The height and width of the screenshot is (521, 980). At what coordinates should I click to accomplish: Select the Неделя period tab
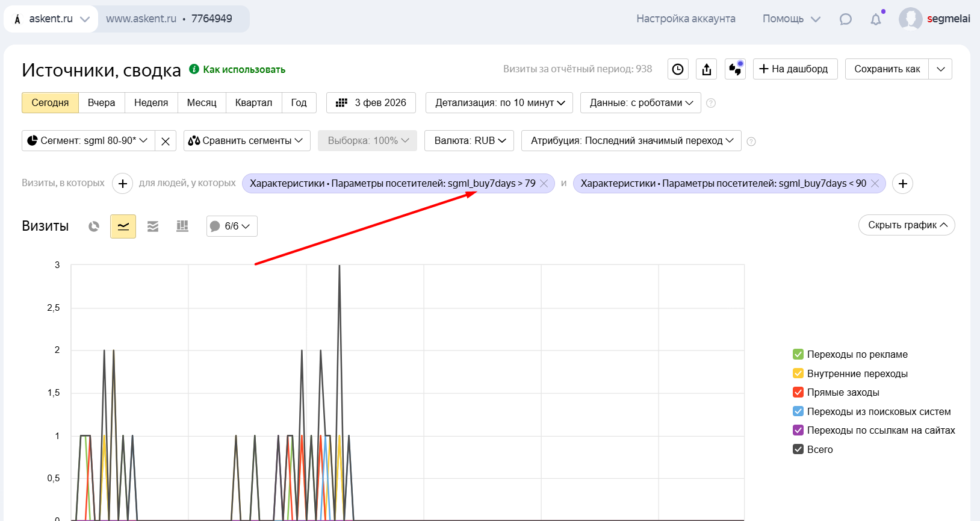click(x=151, y=102)
